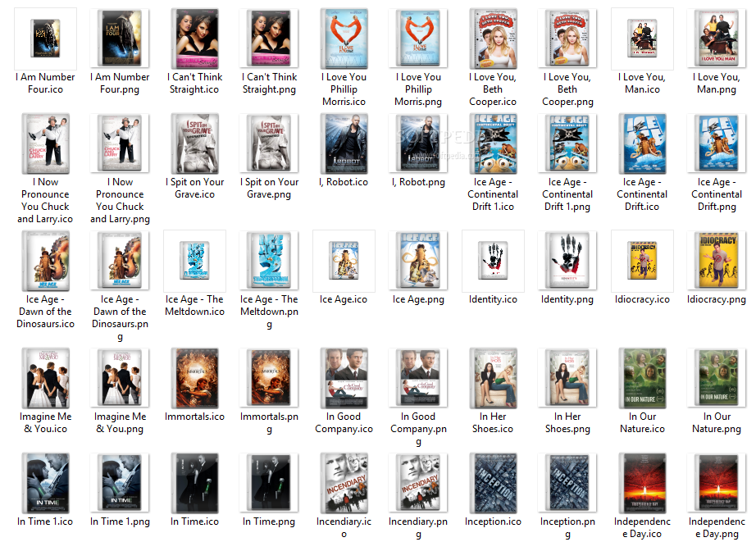
Task: Select the I Spit on Your Grave.png icon
Action: tap(269, 143)
